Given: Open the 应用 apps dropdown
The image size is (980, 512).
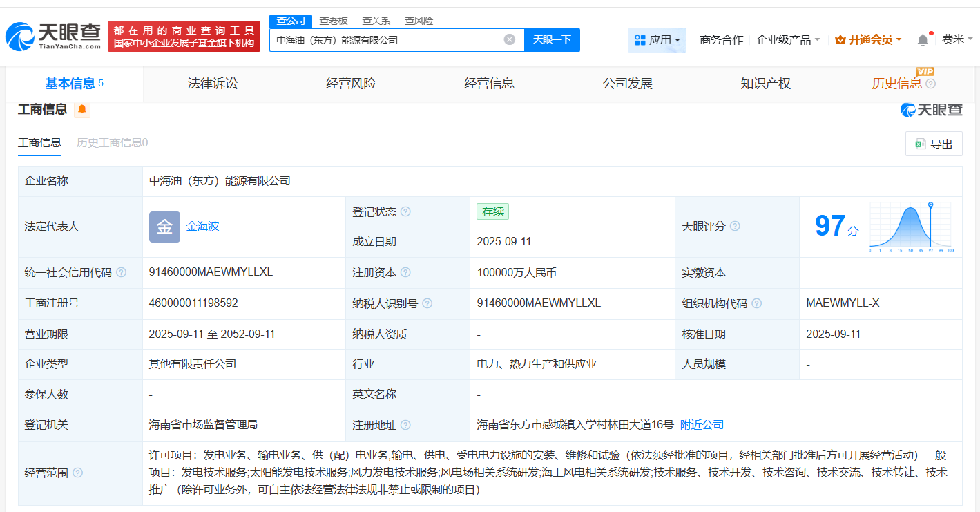Looking at the screenshot, I should click(657, 39).
